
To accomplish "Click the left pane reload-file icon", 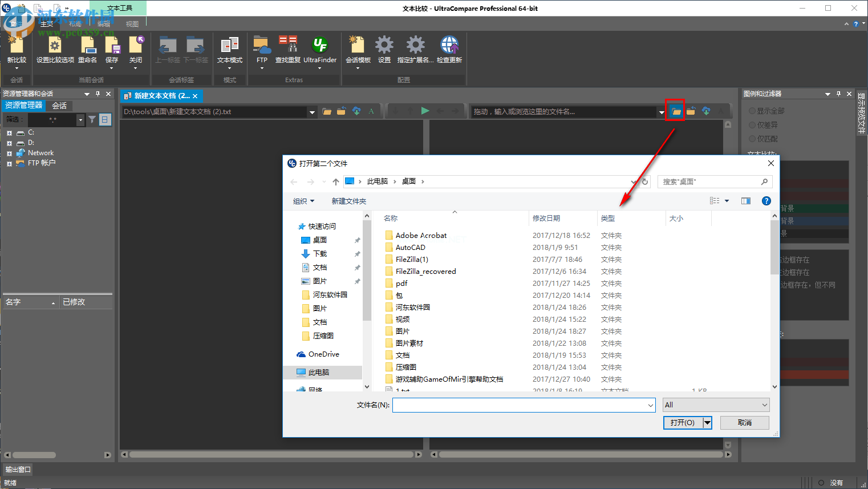I will click(341, 111).
